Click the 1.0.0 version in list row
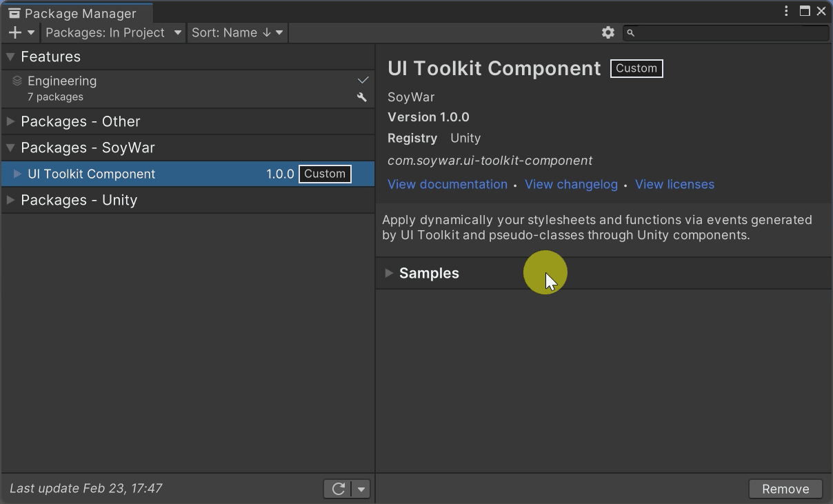 [x=280, y=174]
